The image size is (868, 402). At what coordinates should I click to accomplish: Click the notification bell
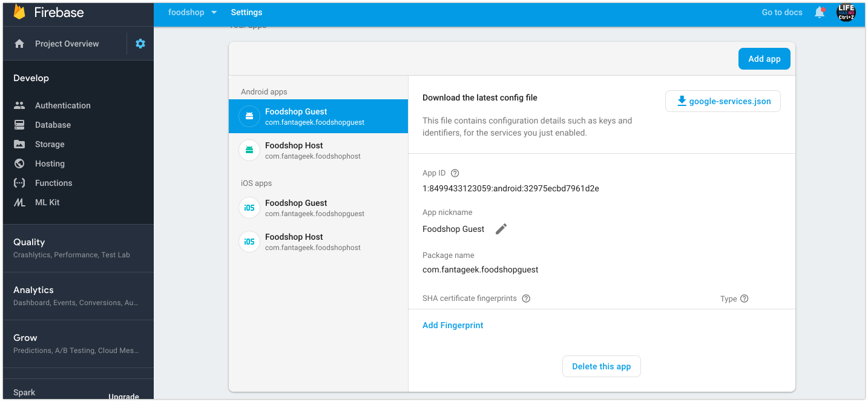point(820,12)
